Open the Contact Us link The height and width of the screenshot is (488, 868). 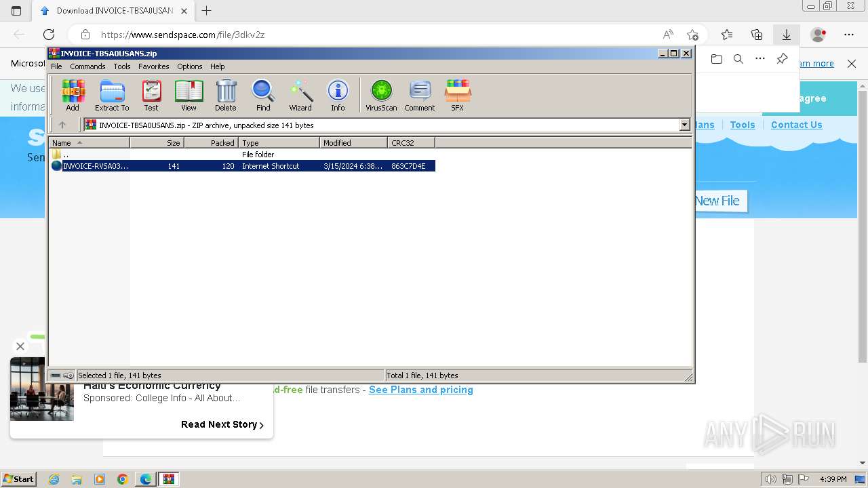[x=796, y=125]
